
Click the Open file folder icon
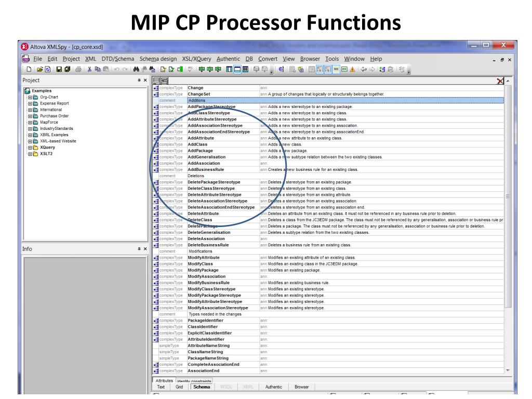(39, 69)
